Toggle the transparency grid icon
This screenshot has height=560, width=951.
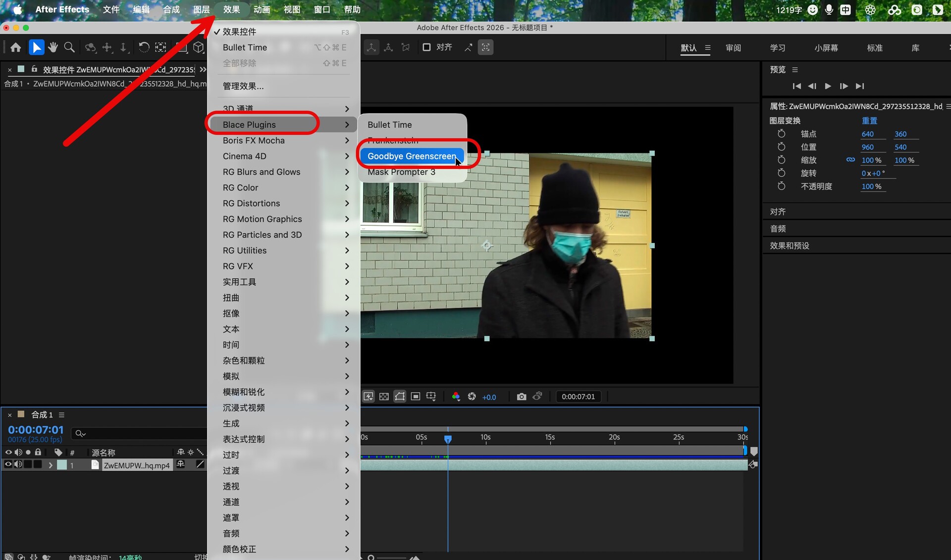(384, 397)
